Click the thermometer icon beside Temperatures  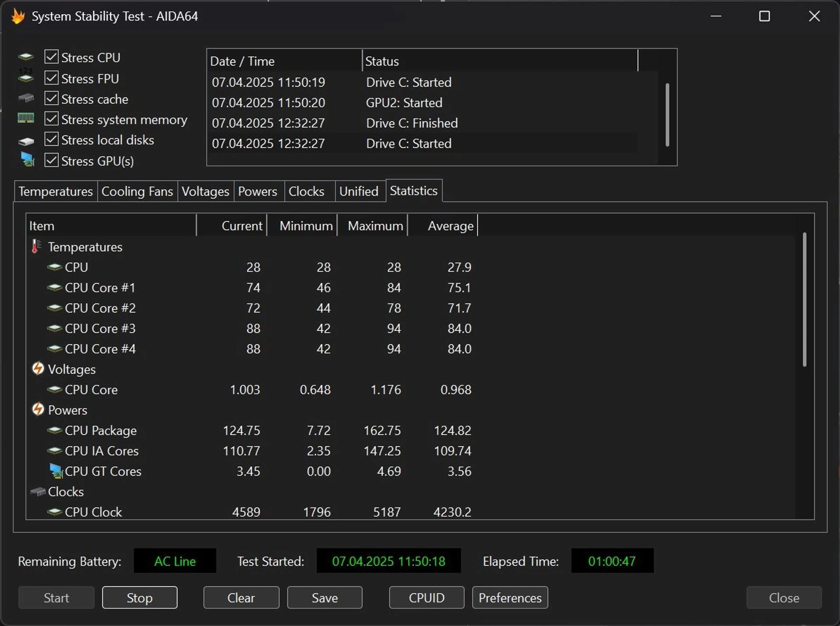pos(36,247)
